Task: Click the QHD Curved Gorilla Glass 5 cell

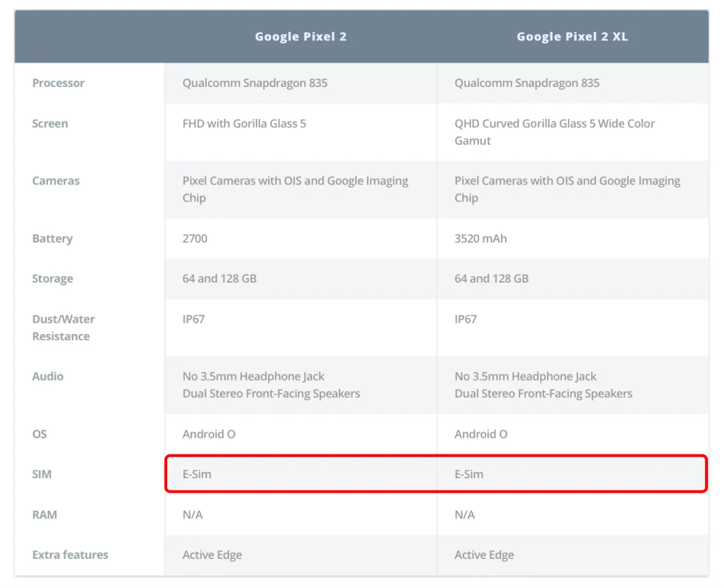Action: pos(572,132)
